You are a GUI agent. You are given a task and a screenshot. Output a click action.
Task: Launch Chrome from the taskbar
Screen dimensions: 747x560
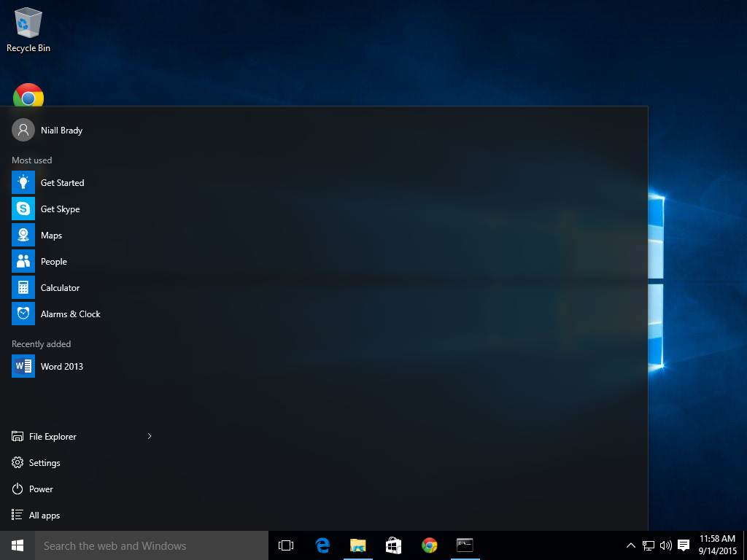tap(429, 545)
